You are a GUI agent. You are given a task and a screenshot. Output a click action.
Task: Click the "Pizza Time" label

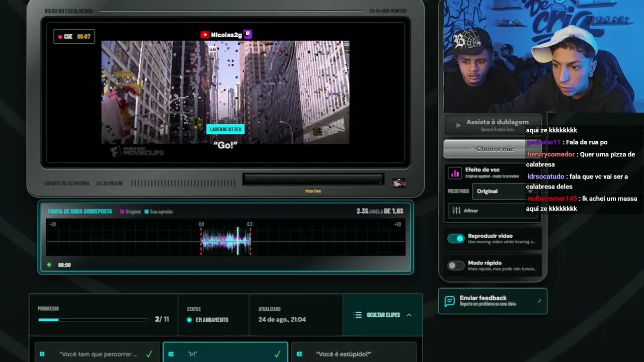point(313,191)
